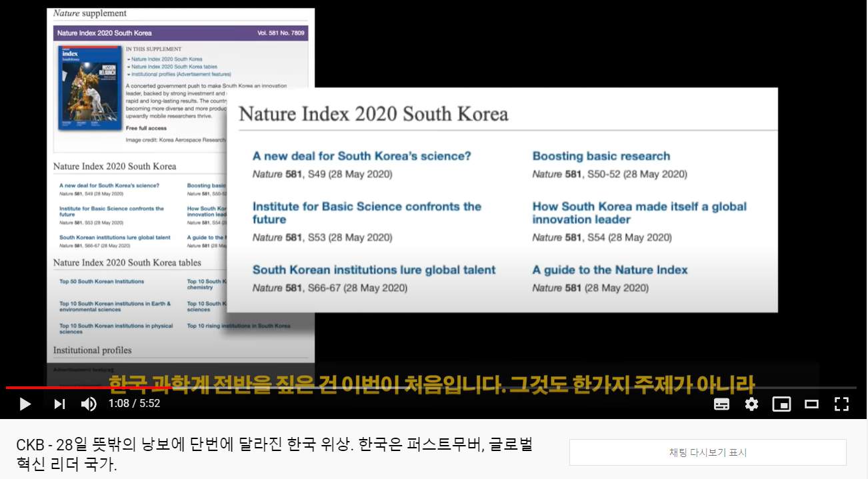This screenshot has height=479, width=868.
Task: Click 'South Korean institutions lure global talent' enlarged heading
Action: [x=374, y=270]
